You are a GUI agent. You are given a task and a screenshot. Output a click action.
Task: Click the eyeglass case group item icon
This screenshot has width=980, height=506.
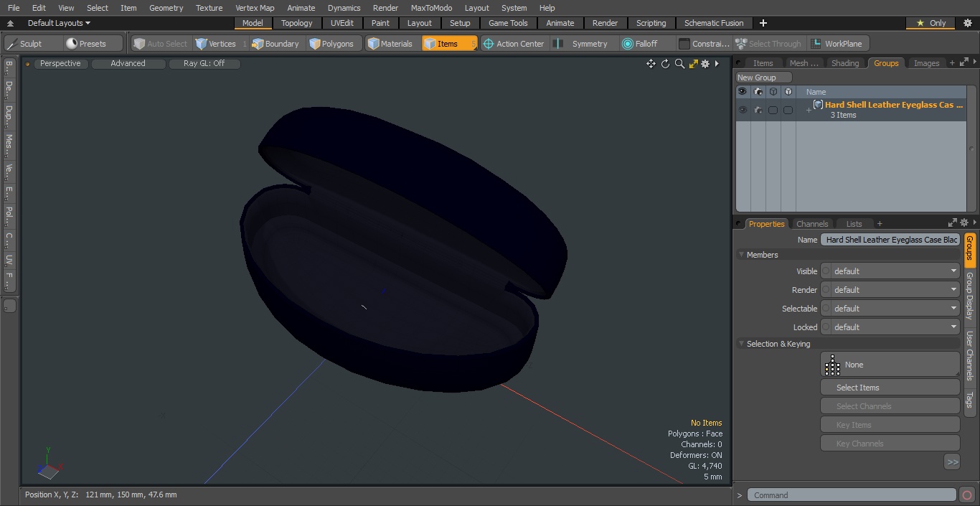point(818,105)
